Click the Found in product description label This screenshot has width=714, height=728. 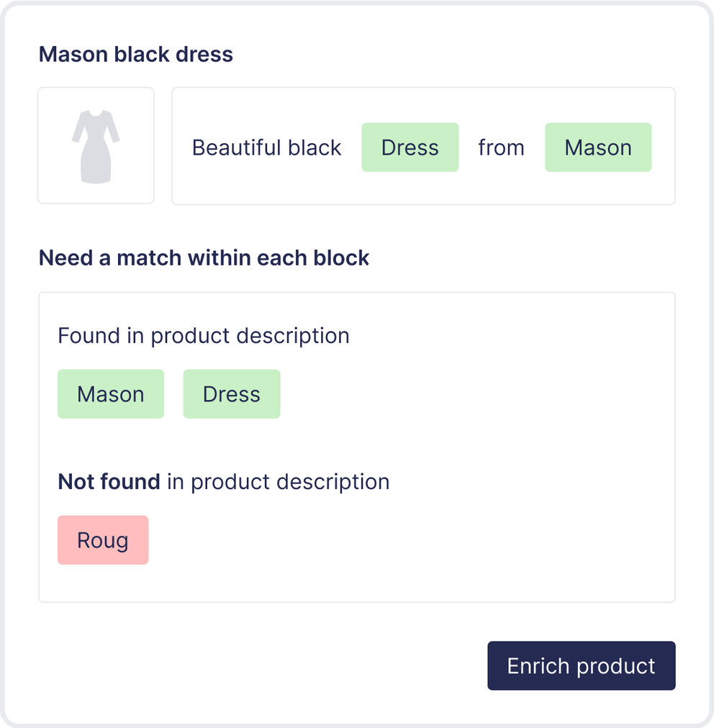204,335
